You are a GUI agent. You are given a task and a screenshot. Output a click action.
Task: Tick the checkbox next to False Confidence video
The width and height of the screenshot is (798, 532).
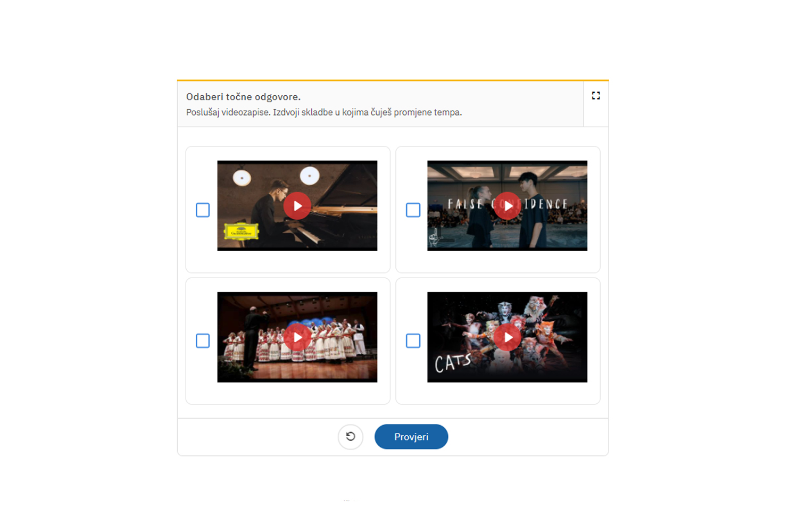(413, 210)
